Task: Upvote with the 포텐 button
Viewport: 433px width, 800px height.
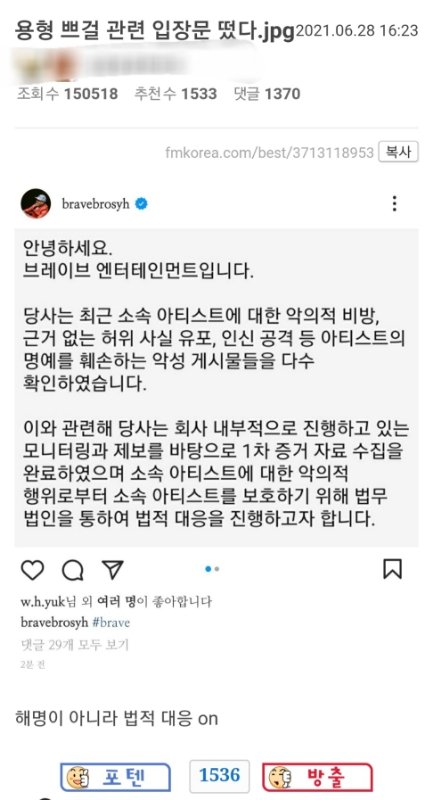Action: [115, 777]
